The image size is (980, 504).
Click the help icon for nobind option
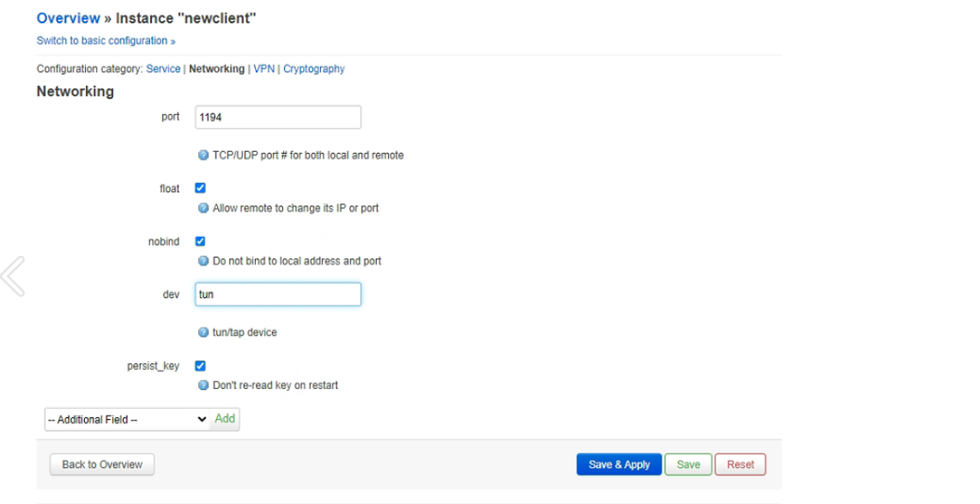[203, 261]
